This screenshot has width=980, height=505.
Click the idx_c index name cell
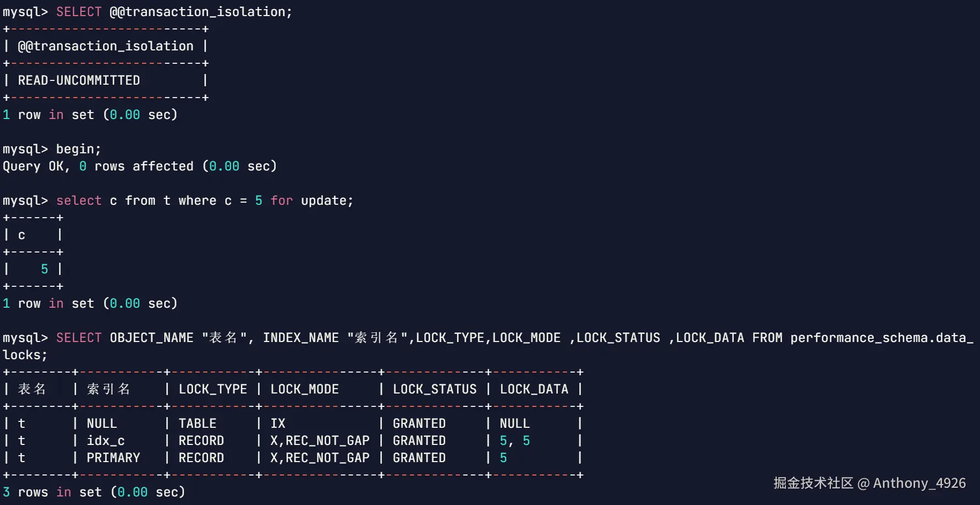(106, 441)
